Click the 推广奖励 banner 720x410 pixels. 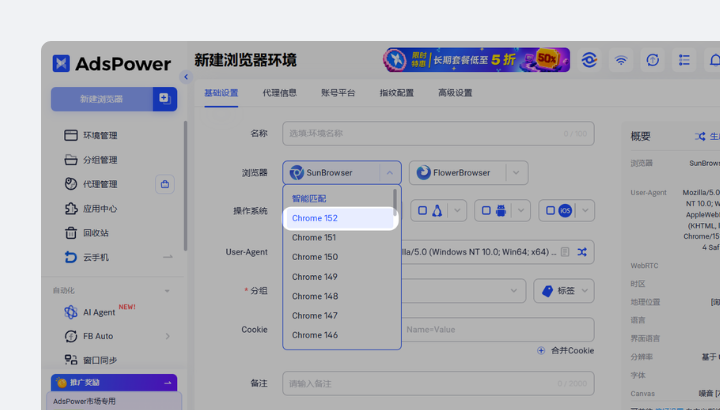114,382
